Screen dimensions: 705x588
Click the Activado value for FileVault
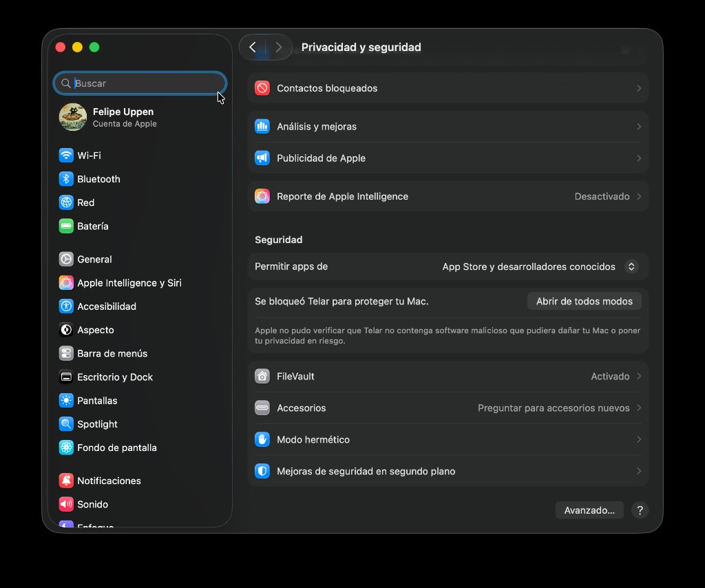610,376
